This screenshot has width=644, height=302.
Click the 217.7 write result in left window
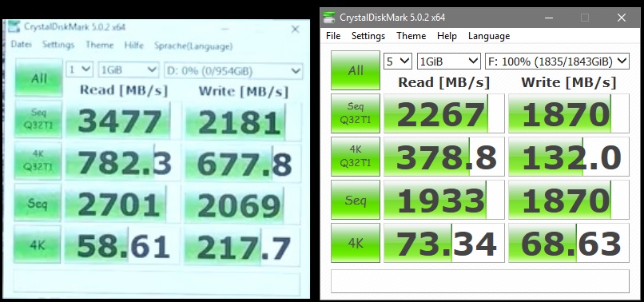tap(241, 248)
